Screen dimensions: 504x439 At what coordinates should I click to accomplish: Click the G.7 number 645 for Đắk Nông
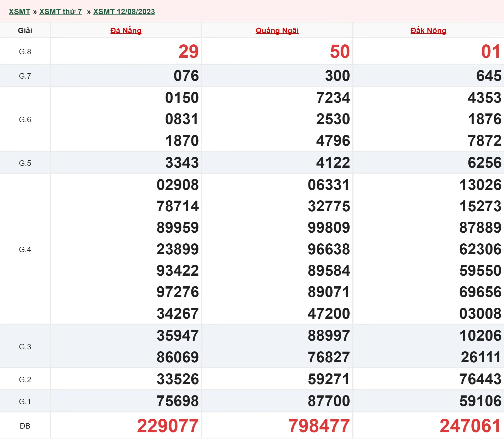click(489, 76)
